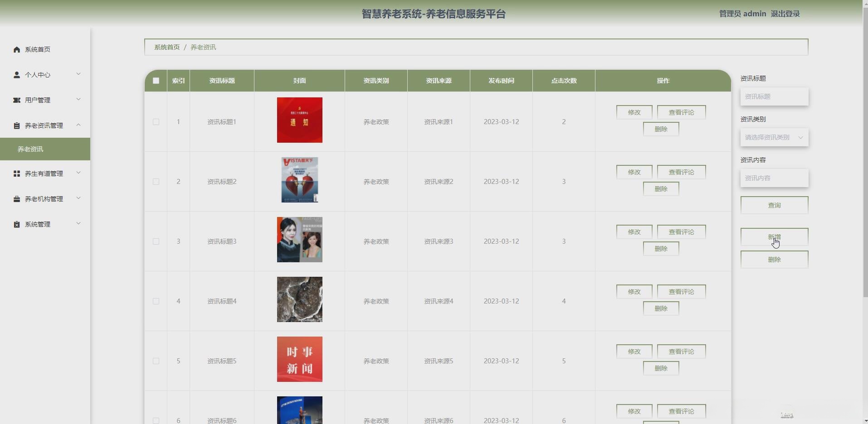Check the checkbox for row 资讯标题4
868x424 pixels.
point(156,301)
